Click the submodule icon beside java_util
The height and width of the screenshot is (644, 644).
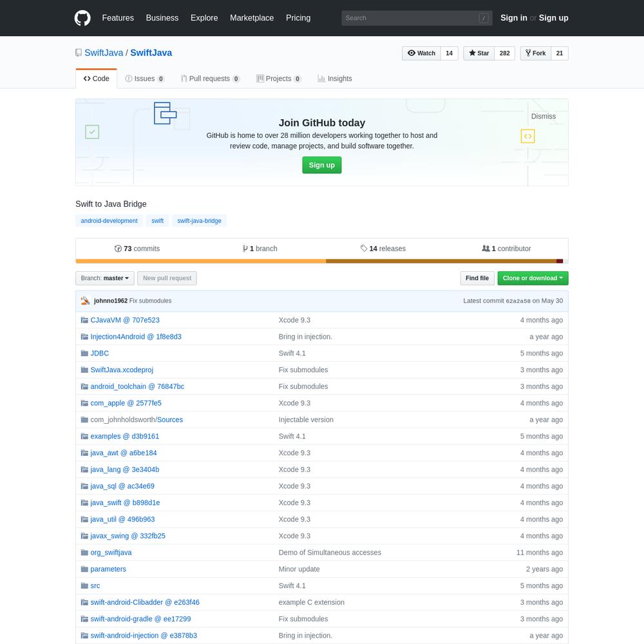click(x=84, y=520)
